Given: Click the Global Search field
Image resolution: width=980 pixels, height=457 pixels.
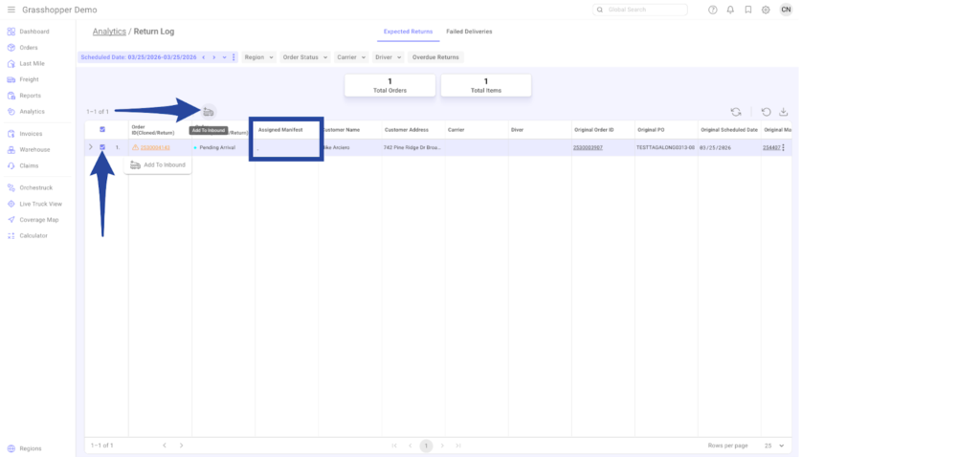Looking at the screenshot, I should (639, 10).
